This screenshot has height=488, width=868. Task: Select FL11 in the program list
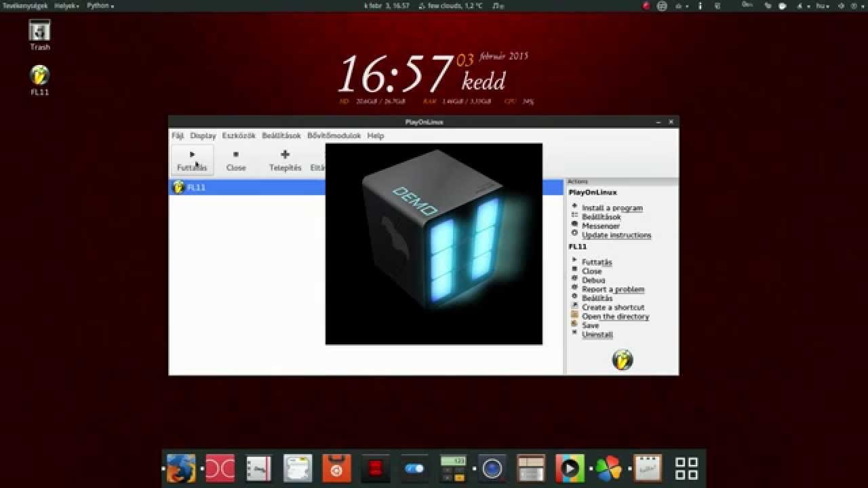[366, 187]
